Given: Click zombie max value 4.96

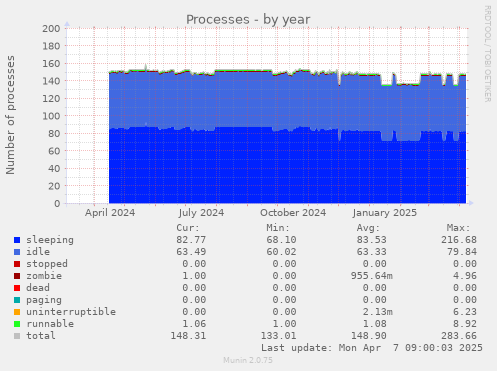Looking at the screenshot, I should (x=465, y=276).
